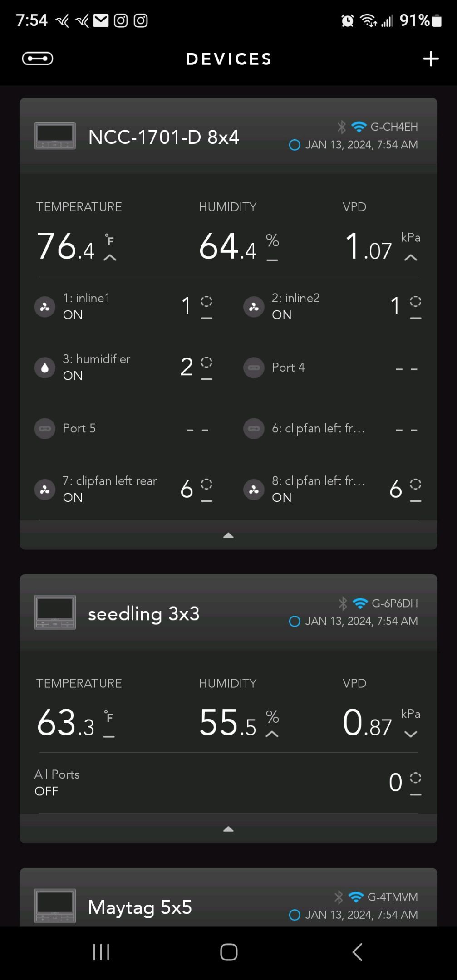Collapse the NCC-1701-D 8x4 device card

click(228, 536)
